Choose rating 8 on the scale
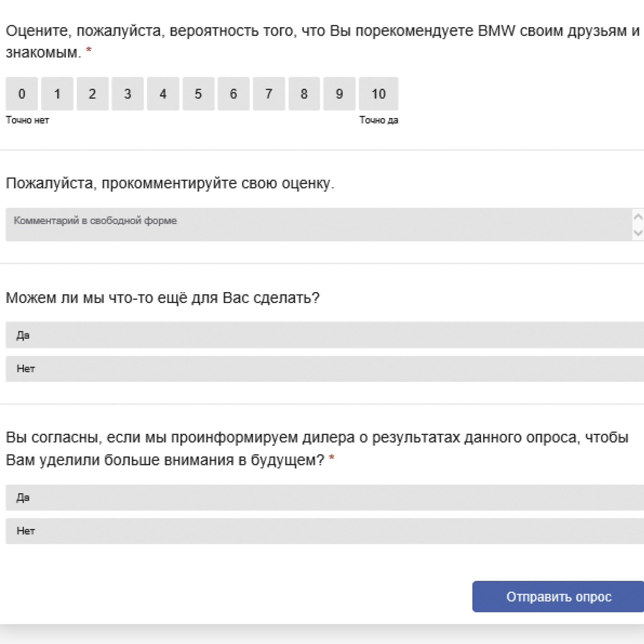 (304, 94)
